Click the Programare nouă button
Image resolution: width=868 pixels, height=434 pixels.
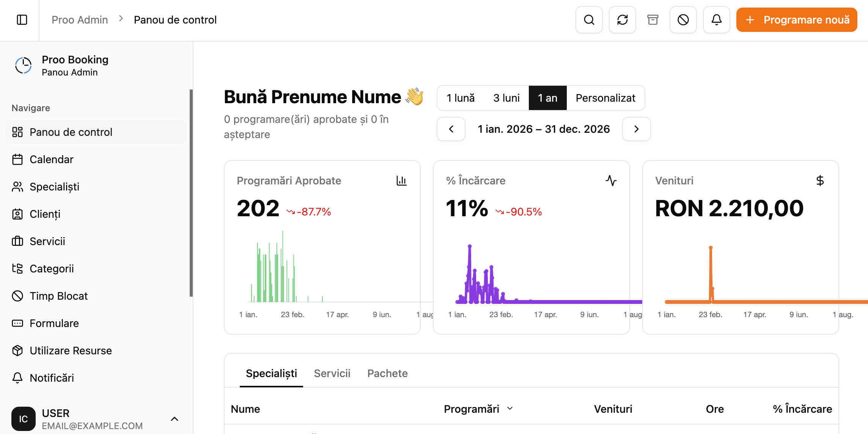797,20
